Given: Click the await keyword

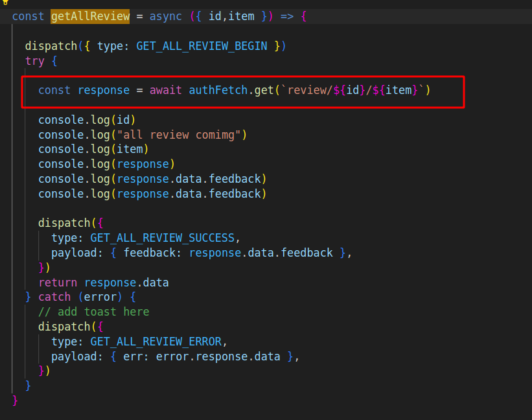Looking at the screenshot, I should click(166, 90).
